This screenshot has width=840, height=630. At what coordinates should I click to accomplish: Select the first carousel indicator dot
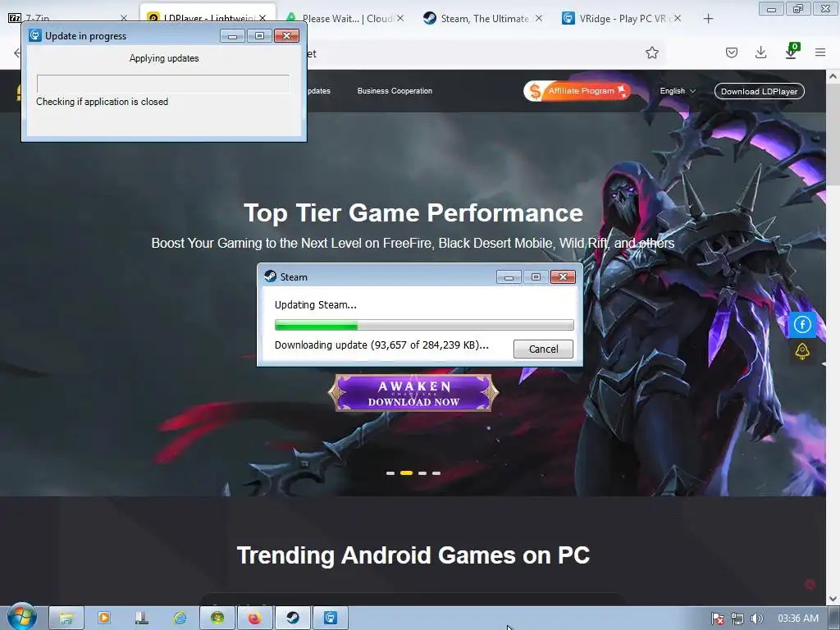(x=390, y=473)
